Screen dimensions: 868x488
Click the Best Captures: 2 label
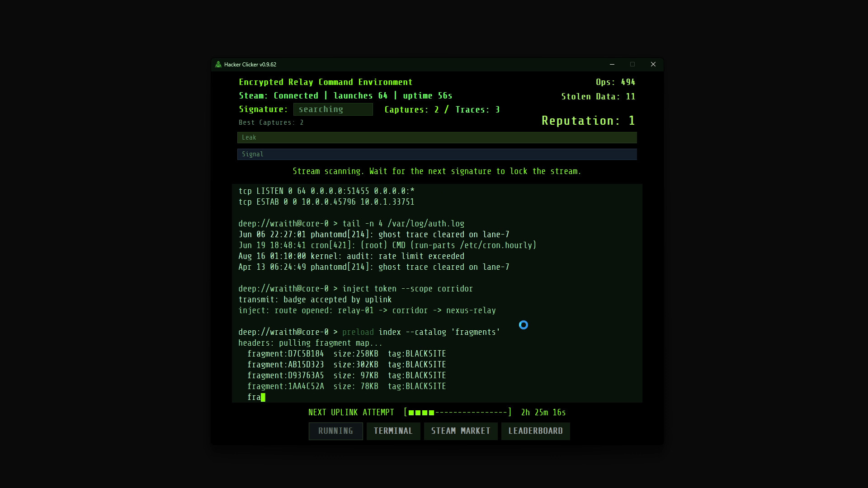[x=270, y=122]
